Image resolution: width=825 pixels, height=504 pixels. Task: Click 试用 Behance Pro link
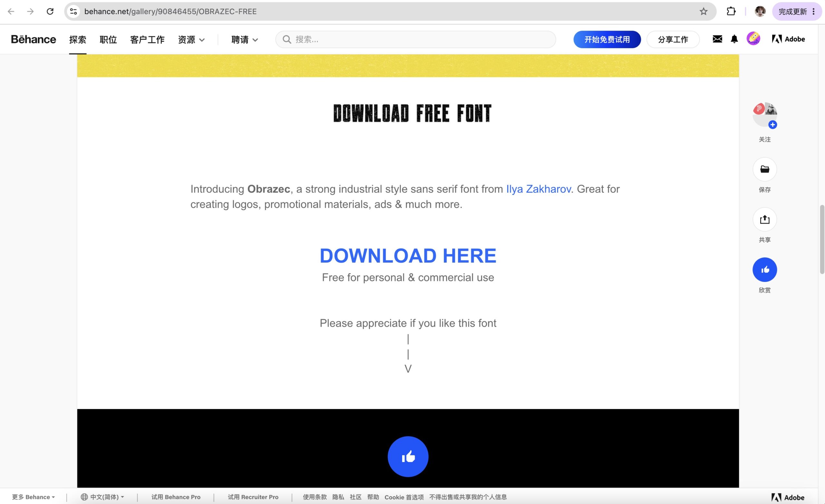(176, 497)
